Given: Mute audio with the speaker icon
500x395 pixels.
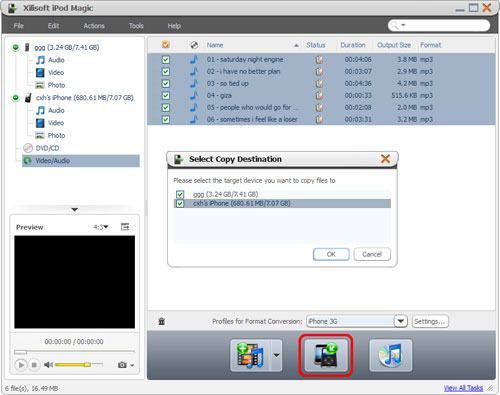Looking at the screenshot, I should click(x=49, y=365).
